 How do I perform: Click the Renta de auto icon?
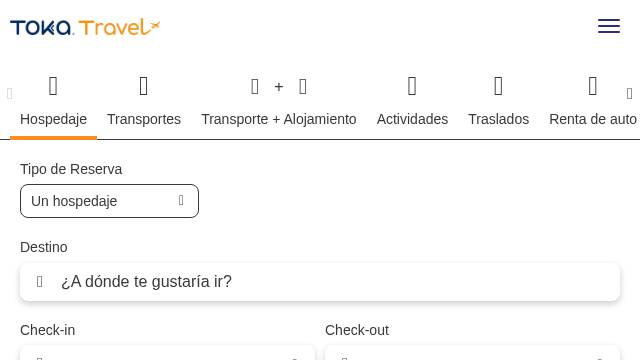click(x=593, y=86)
